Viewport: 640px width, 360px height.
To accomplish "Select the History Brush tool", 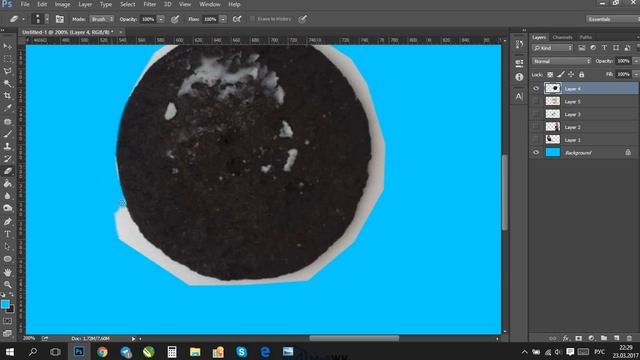I will 7,159.
